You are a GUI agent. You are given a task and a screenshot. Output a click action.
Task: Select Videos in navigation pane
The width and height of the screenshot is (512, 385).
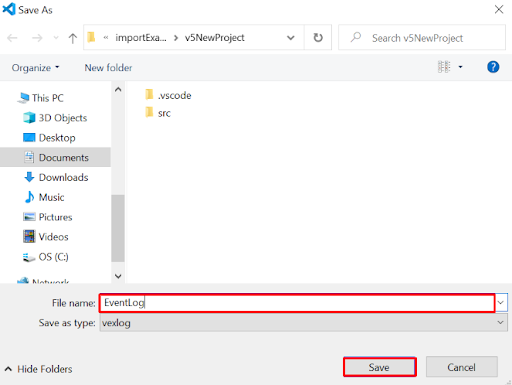53,237
